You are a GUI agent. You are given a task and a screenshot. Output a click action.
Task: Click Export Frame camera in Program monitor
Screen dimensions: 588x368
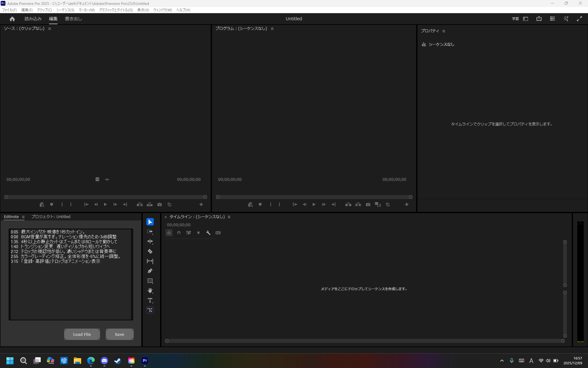pyautogui.click(x=368, y=205)
